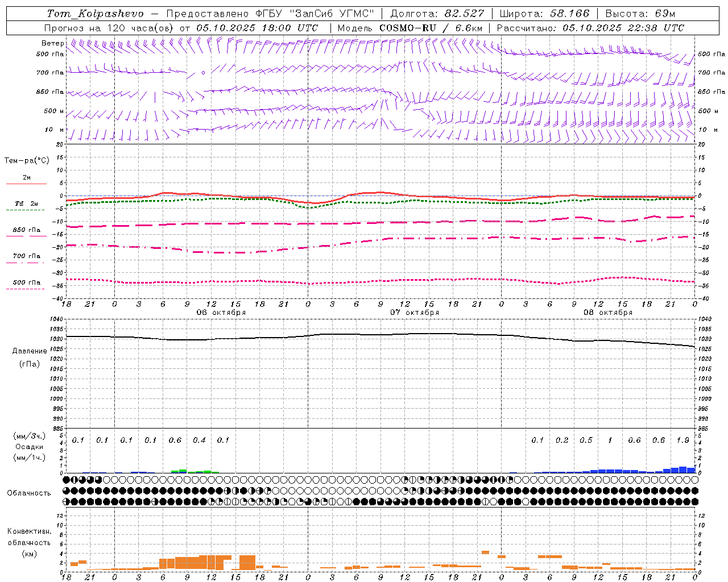This screenshot has height=582, width=728.
Task: Click the temperature panel label Тем-ра(°C)
Action: (x=27, y=161)
